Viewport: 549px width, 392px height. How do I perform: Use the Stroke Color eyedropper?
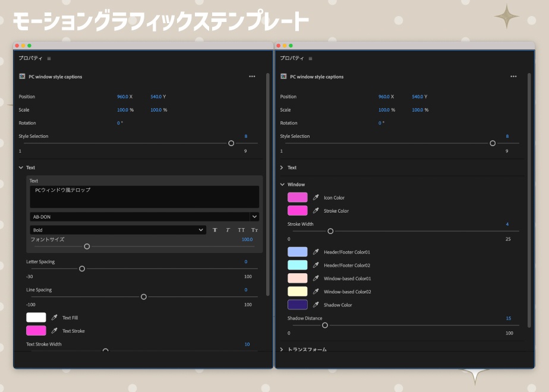click(316, 211)
